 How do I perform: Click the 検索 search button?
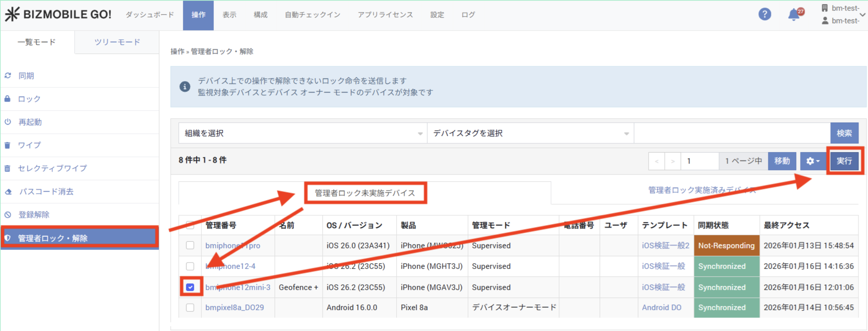click(x=844, y=133)
